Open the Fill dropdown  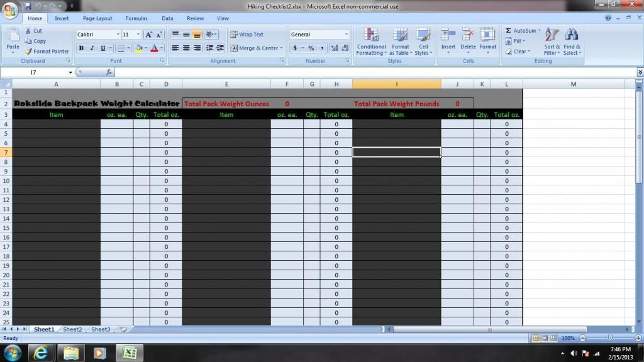pyautogui.click(x=515, y=41)
